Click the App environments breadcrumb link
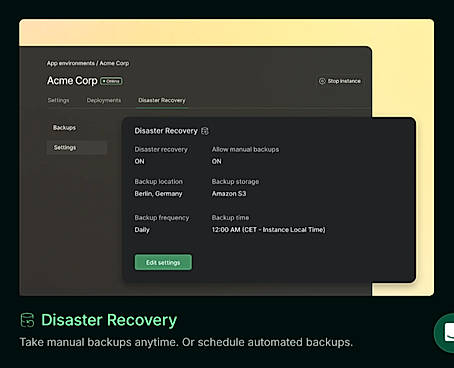Viewport: 454px width, 368px height. point(71,63)
